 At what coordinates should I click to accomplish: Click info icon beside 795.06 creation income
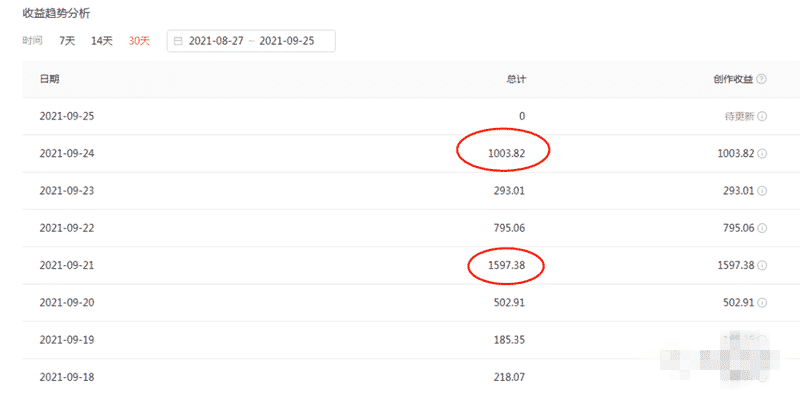pos(762,228)
